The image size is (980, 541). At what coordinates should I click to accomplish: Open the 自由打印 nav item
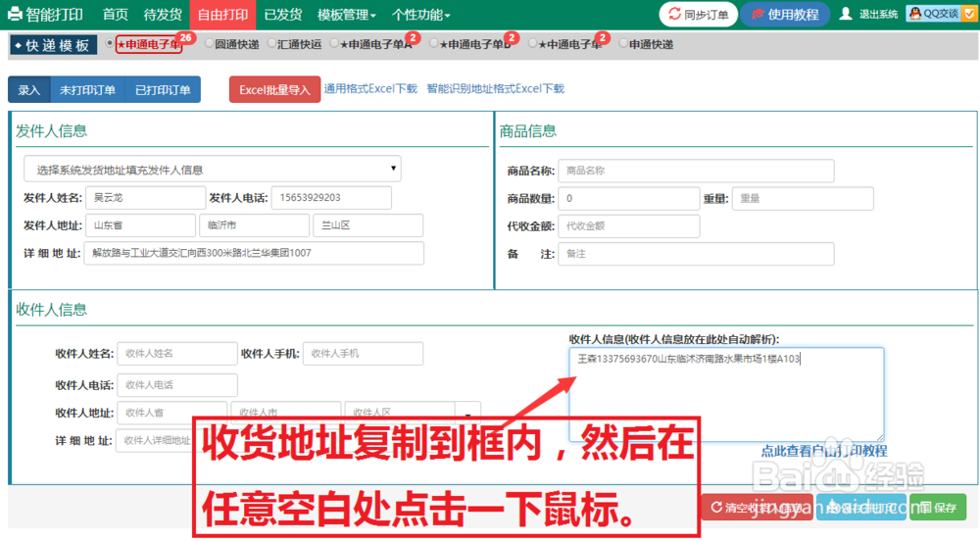(222, 15)
